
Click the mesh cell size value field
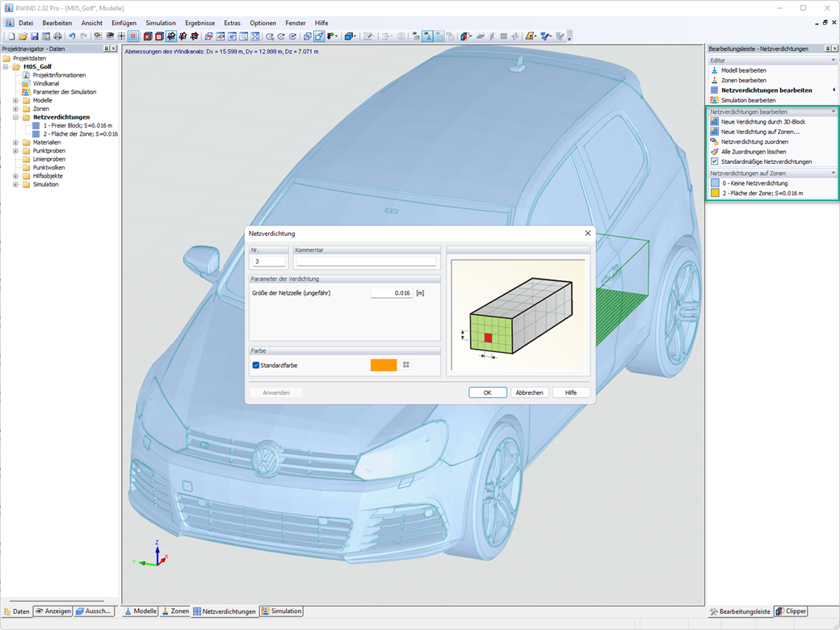tap(392, 293)
